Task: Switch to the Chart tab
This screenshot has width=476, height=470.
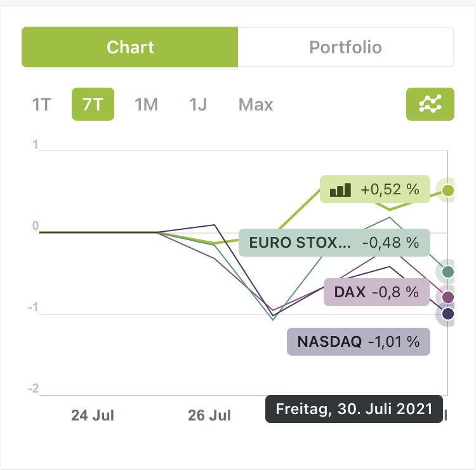Action: coord(130,47)
